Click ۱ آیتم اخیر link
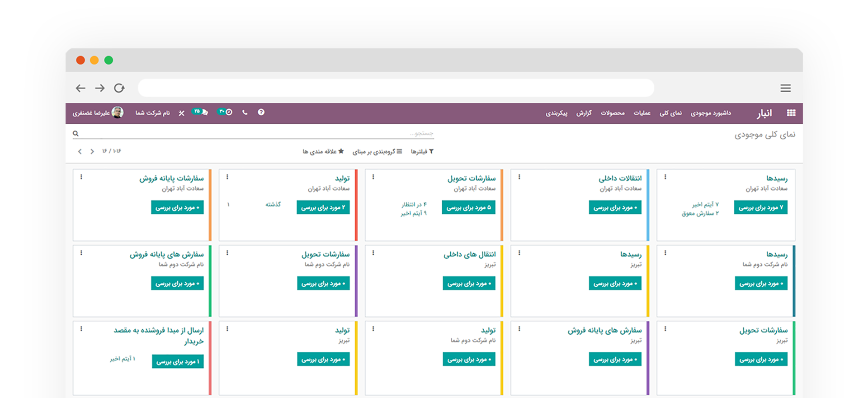This screenshot has width=868, height=398. (122, 359)
